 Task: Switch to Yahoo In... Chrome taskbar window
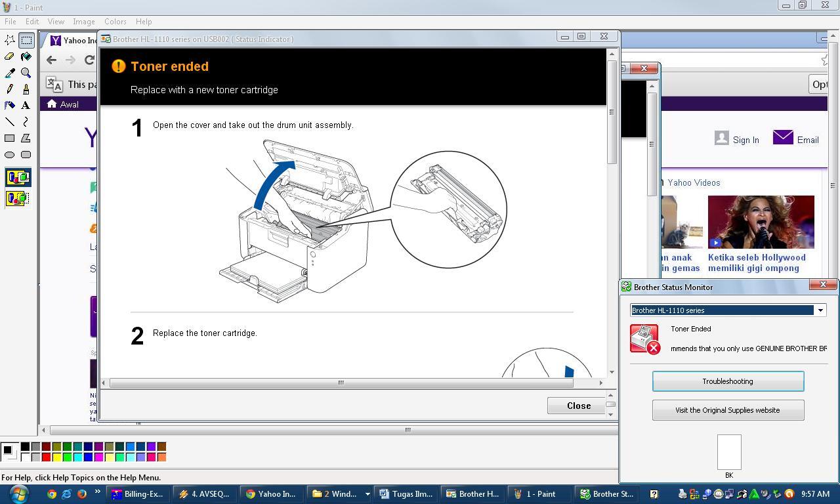272,494
